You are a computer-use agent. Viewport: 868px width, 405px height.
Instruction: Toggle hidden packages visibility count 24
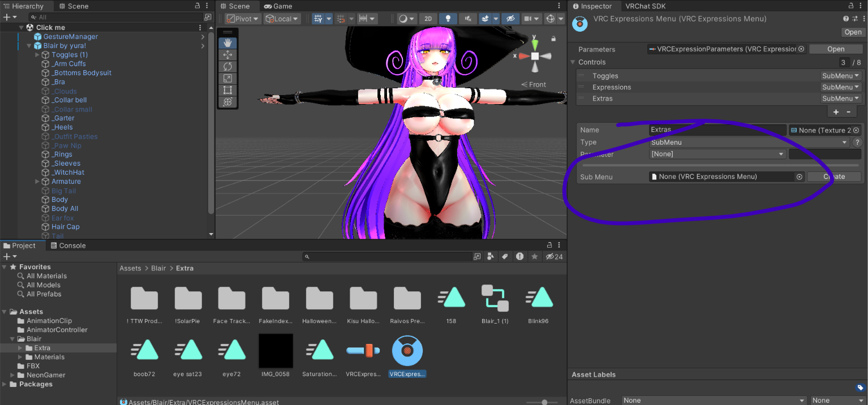(x=553, y=257)
